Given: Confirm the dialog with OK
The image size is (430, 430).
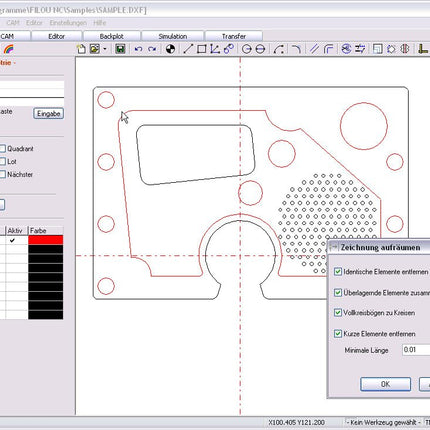Looking at the screenshot, I should coord(385,384).
